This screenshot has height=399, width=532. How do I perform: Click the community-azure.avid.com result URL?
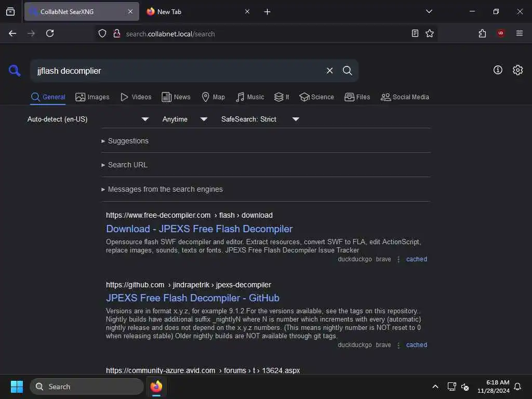point(203,370)
